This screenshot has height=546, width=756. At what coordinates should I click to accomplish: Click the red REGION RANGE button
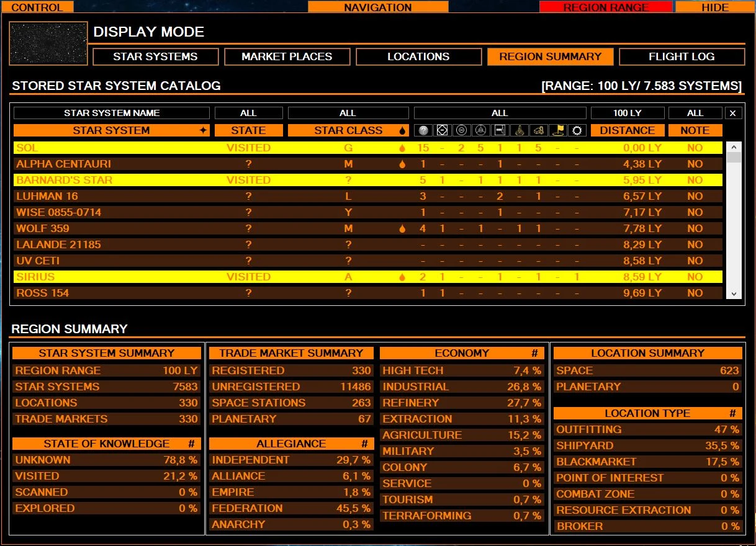(x=606, y=7)
